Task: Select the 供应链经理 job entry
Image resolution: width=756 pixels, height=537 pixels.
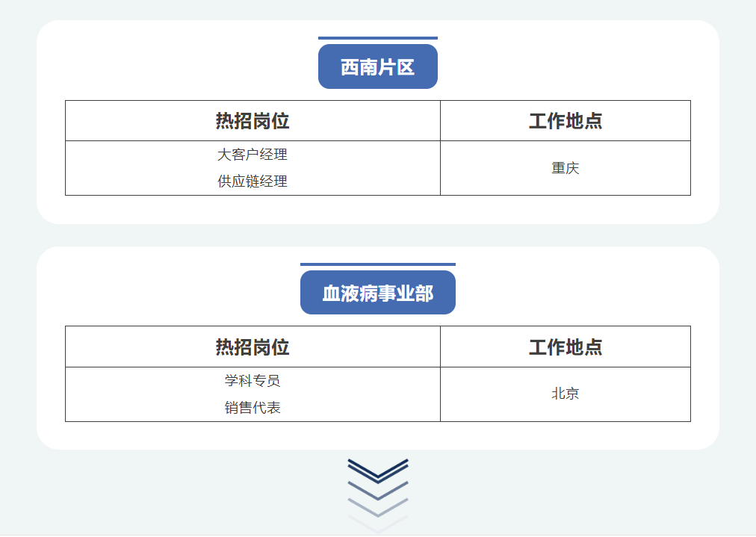Action: (x=252, y=181)
